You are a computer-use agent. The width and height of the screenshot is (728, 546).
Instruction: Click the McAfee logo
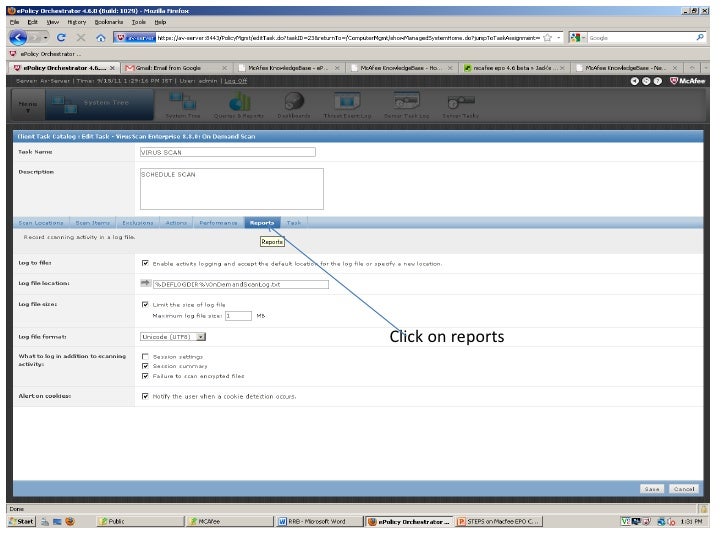(688, 81)
